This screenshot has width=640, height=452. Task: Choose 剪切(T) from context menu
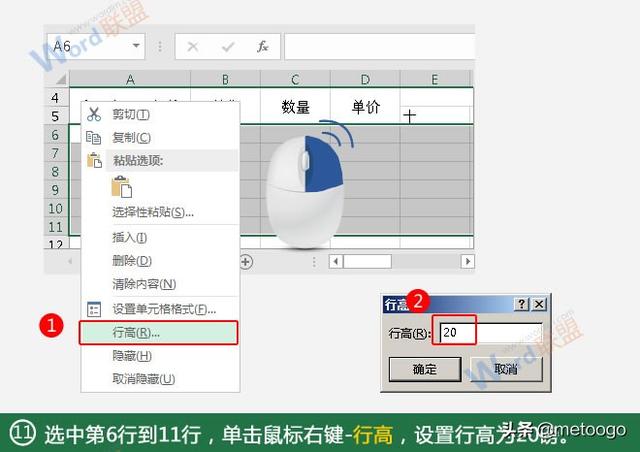(x=160, y=114)
